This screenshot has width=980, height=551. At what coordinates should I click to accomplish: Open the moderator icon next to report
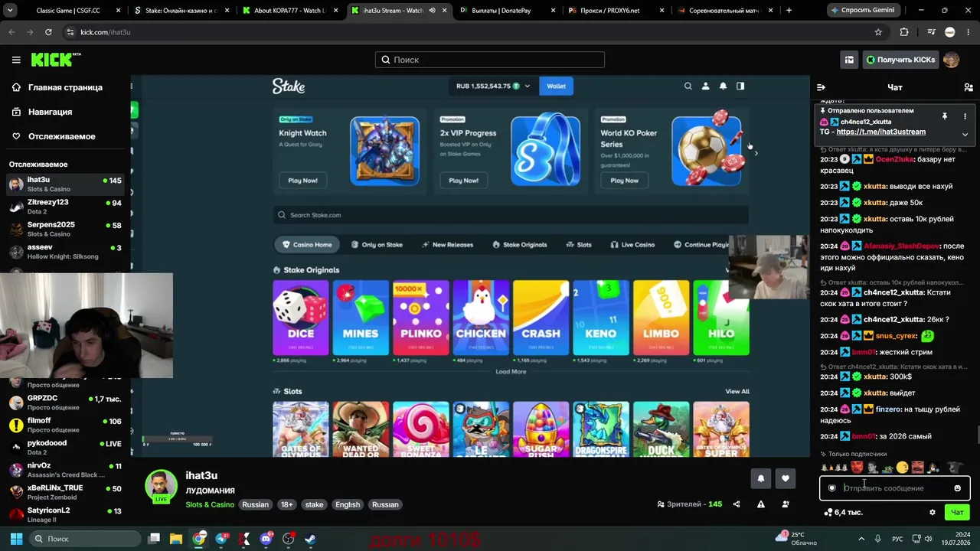[785, 504]
